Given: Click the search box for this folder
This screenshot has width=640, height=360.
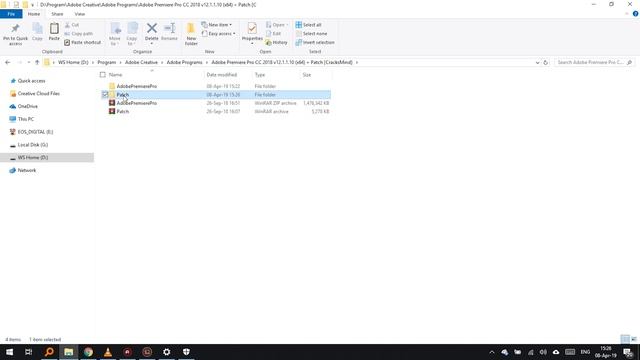Looking at the screenshot, I should click(x=594, y=62).
